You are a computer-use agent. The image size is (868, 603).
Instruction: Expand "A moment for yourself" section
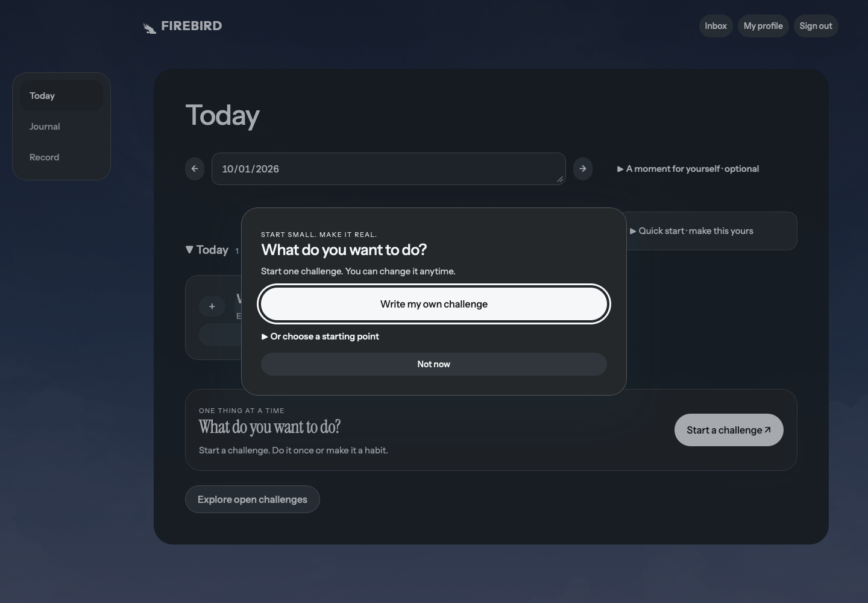[688, 169]
